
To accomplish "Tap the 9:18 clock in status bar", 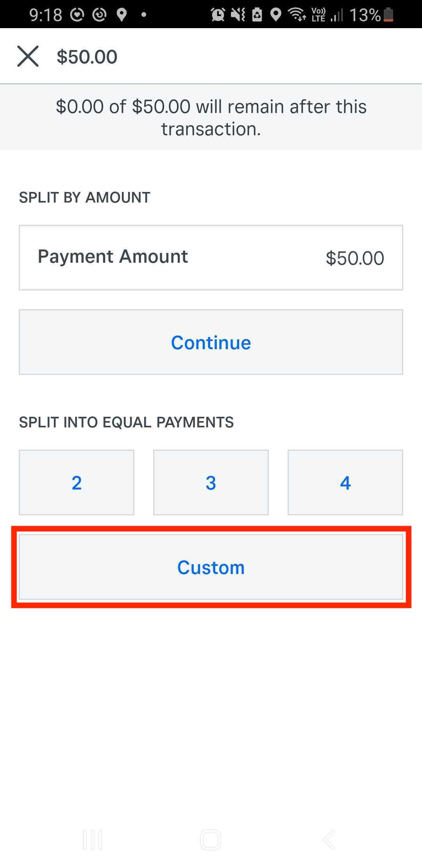I will pyautogui.click(x=45, y=15).
